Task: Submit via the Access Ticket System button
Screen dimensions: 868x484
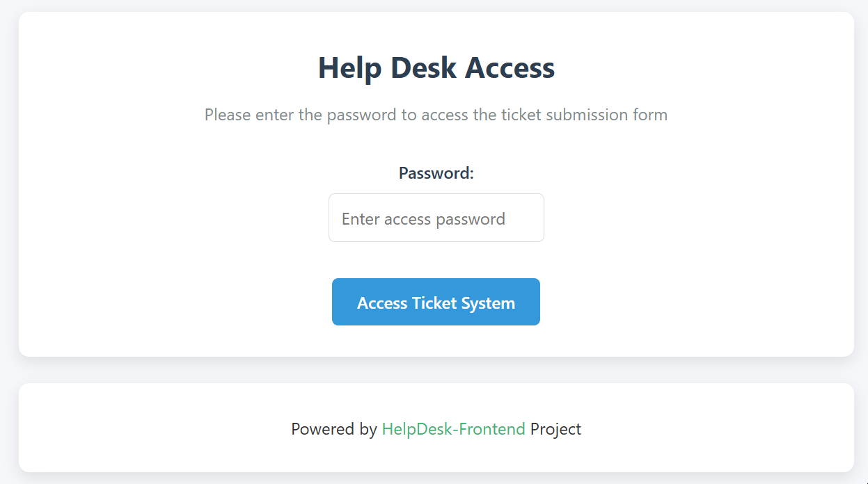Action: (x=436, y=302)
